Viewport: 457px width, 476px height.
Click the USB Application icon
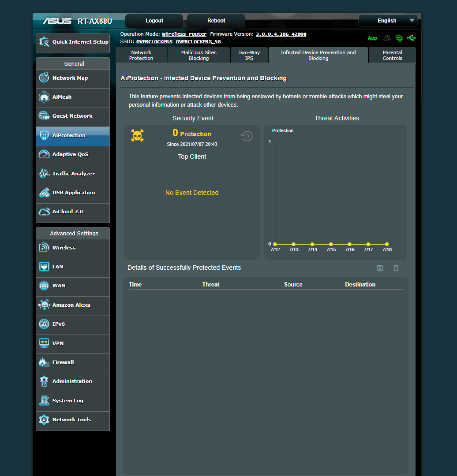(44, 193)
